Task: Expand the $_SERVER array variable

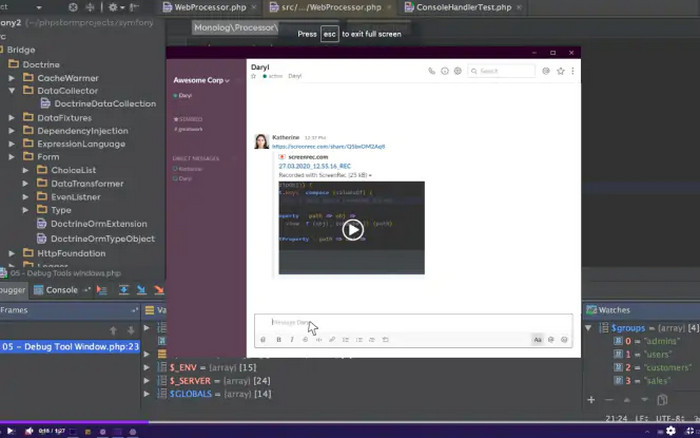Action: [x=147, y=381]
